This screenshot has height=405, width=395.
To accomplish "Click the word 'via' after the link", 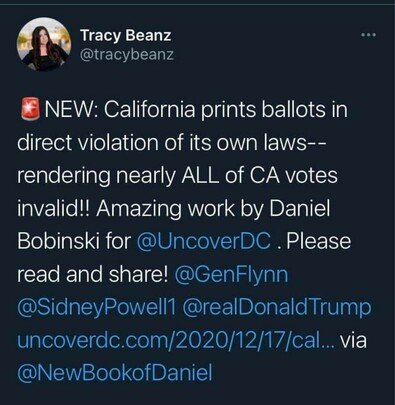I will pyautogui.click(x=353, y=341).
